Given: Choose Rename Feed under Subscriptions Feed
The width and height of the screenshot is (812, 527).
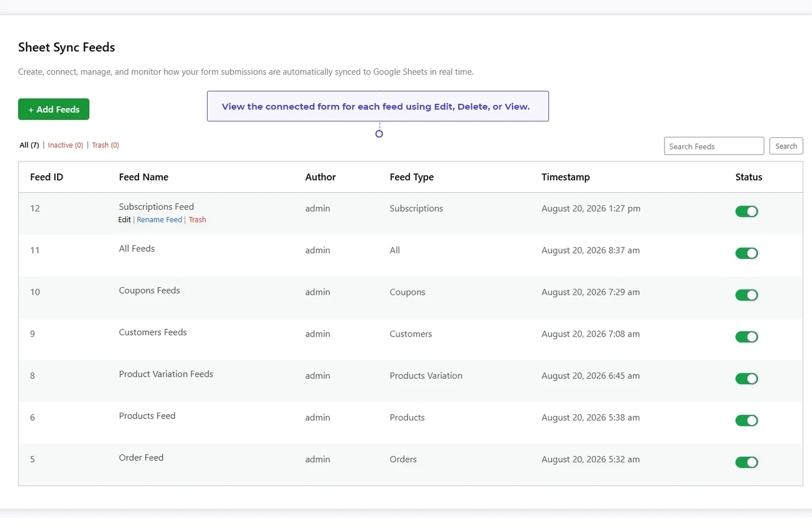Looking at the screenshot, I should click(x=159, y=220).
